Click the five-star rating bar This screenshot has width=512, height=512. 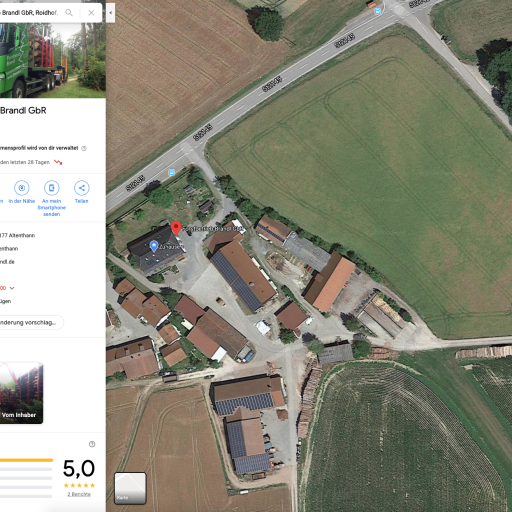coord(26,460)
